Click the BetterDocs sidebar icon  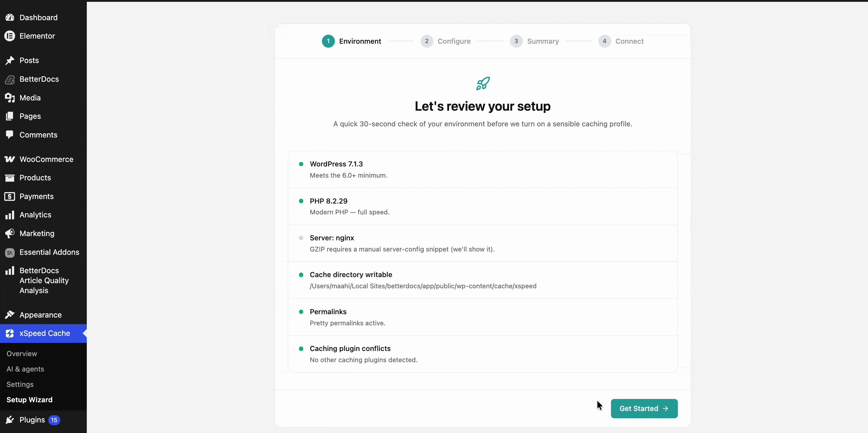tap(10, 79)
